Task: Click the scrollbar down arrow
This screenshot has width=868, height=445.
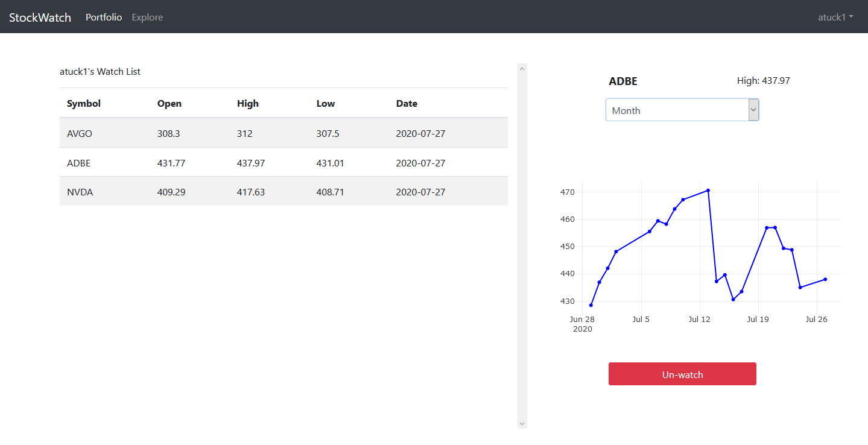Action: tap(522, 423)
